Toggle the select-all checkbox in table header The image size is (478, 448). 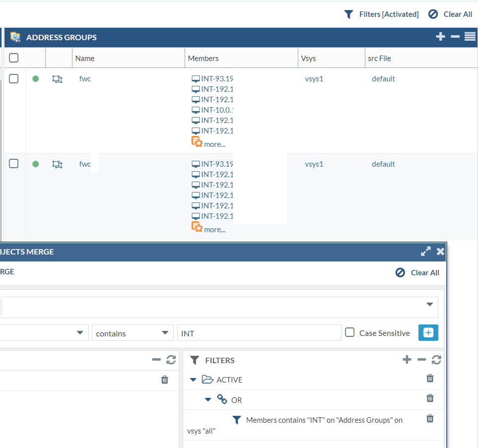tap(14, 58)
